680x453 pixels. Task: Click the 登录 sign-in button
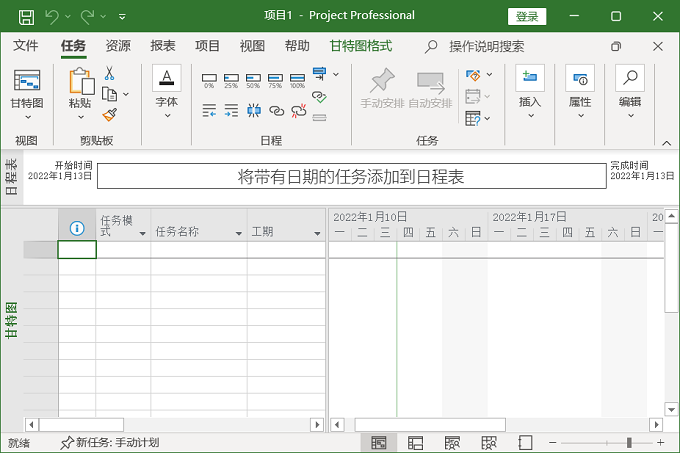pyautogui.click(x=527, y=16)
